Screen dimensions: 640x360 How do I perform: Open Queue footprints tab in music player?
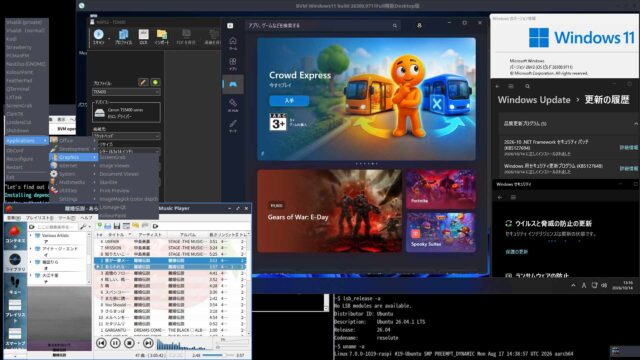tap(15, 285)
